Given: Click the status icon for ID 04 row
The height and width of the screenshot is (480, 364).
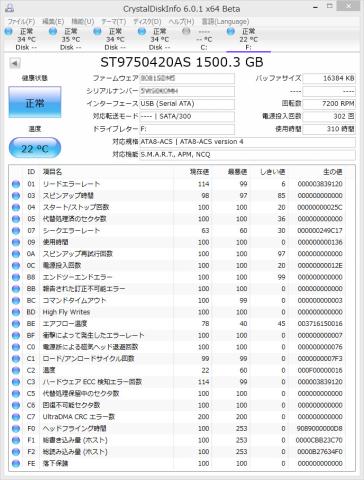Looking at the screenshot, I should click(16, 207).
